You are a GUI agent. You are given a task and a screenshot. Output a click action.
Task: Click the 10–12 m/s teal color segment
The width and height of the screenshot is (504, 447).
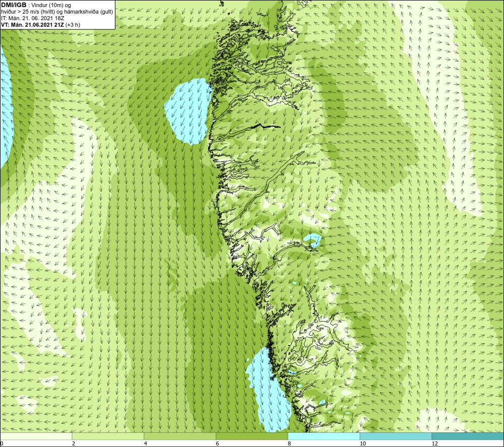pos(396,436)
